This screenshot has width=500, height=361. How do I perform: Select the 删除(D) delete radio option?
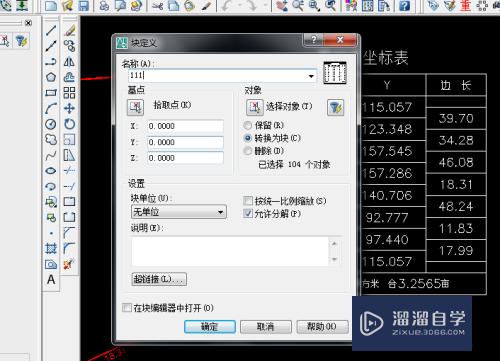coord(248,151)
